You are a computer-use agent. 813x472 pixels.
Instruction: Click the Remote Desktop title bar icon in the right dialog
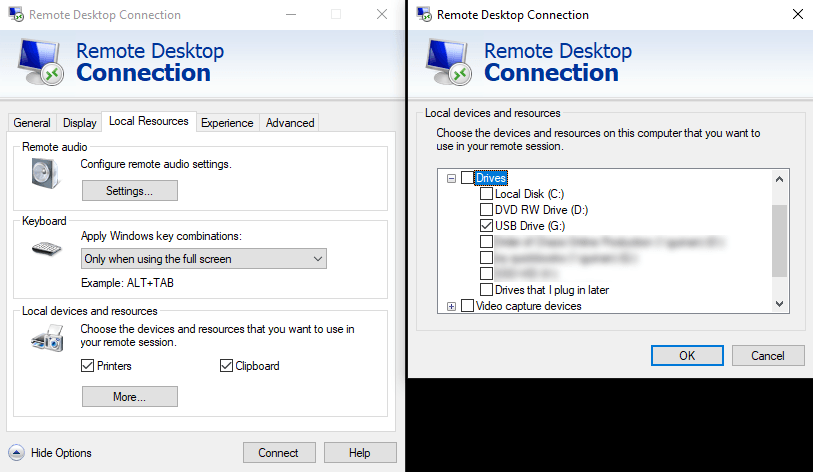[424, 15]
